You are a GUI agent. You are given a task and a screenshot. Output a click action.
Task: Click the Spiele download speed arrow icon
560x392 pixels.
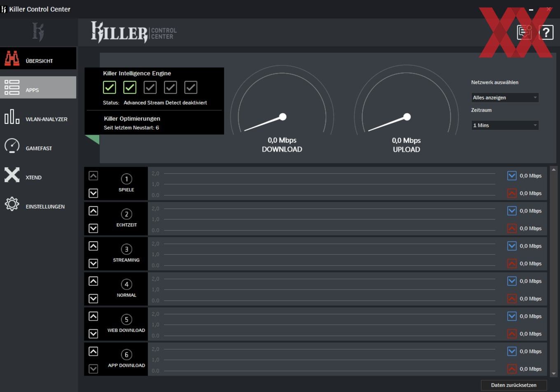point(512,176)
